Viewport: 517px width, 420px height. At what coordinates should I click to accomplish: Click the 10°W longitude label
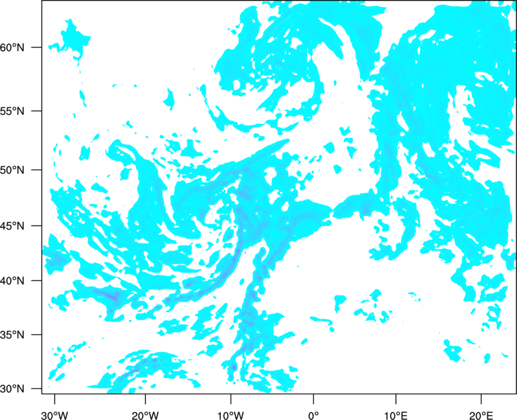(x=230, y=415)
